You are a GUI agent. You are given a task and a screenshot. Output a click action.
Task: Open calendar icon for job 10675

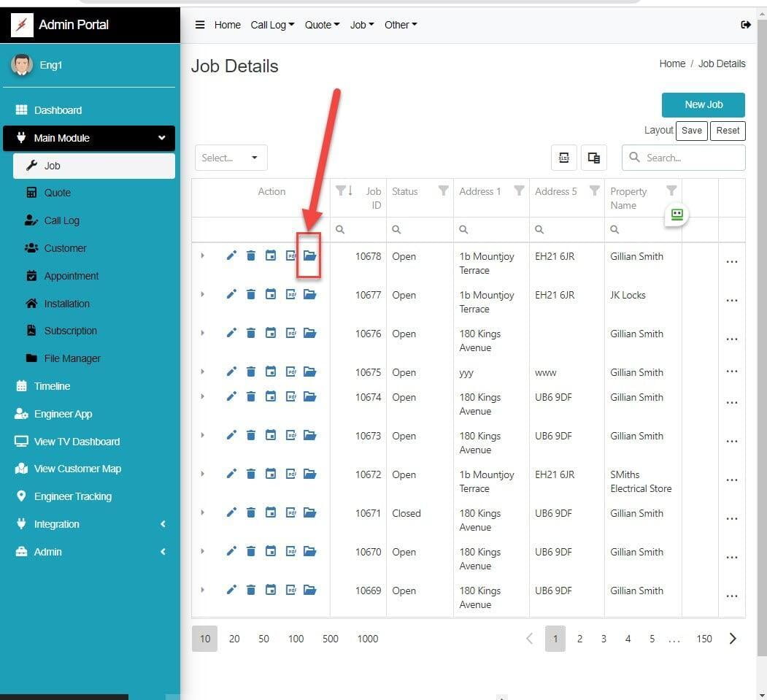point(271,372)
